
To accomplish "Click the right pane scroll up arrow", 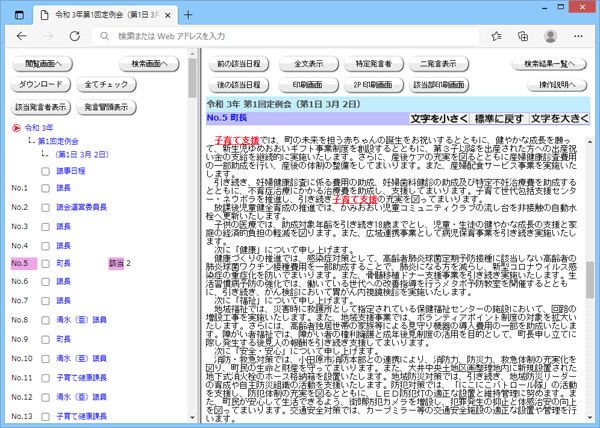I will [x=590, y=142].
